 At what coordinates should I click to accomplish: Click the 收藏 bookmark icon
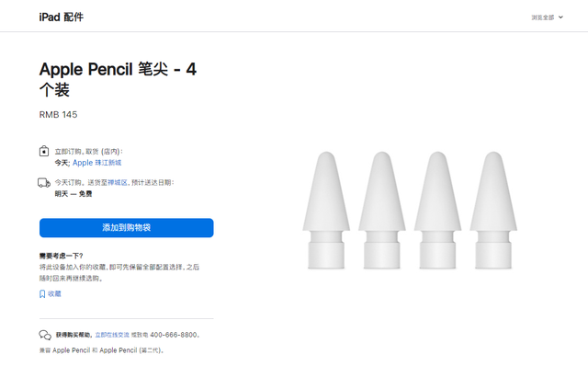42,294
